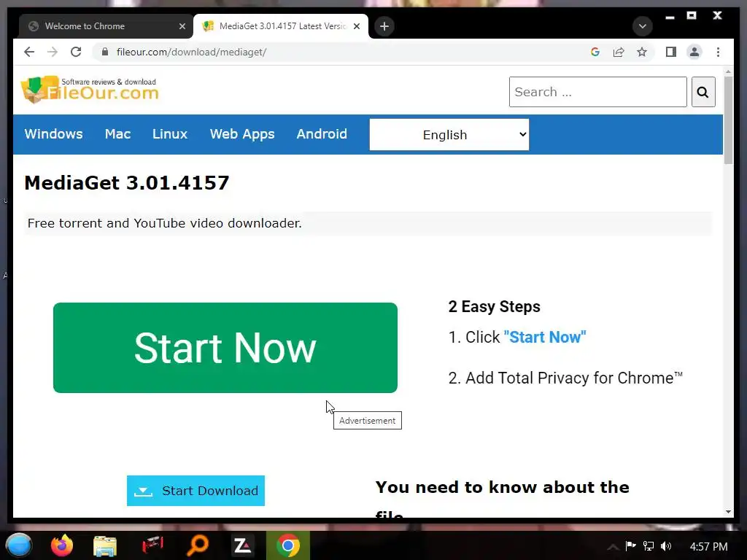Follow the blue "Start Now" link
This screenshot has height=560, width=747.
(x=544, y=337)
